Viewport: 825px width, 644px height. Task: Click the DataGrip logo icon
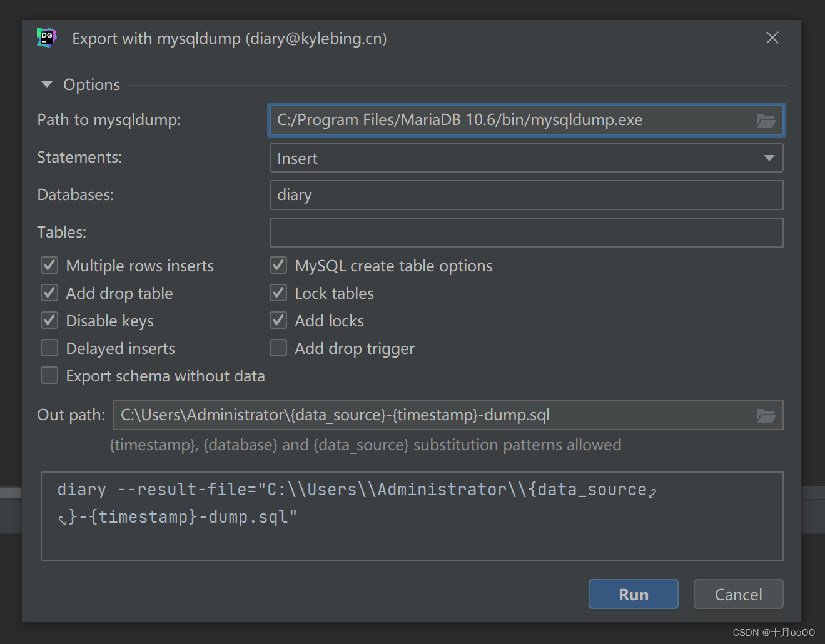46,38
